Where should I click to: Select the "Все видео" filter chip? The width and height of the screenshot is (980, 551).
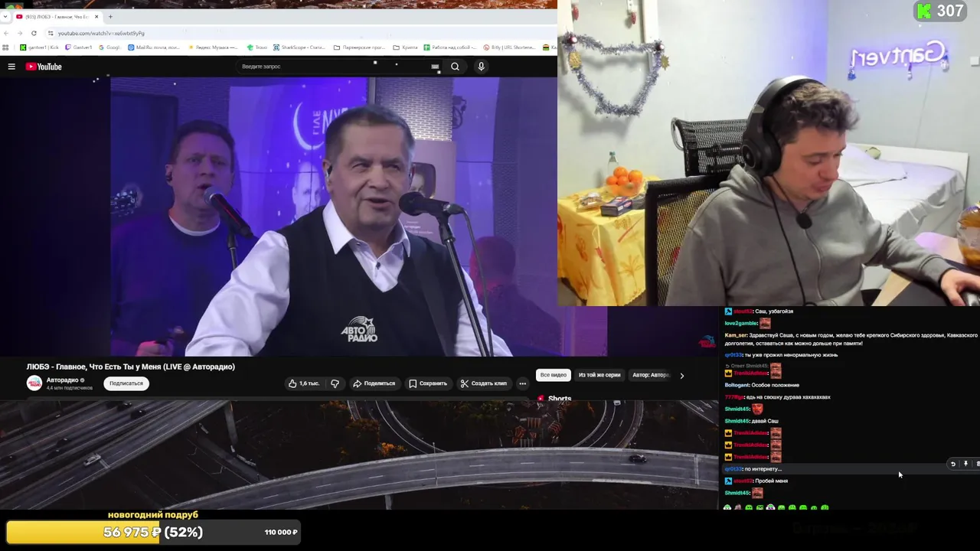554,375
